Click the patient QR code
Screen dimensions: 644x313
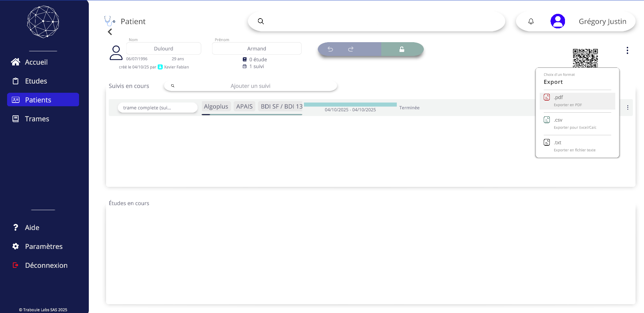pyautogui.click(x=585, y=58)
